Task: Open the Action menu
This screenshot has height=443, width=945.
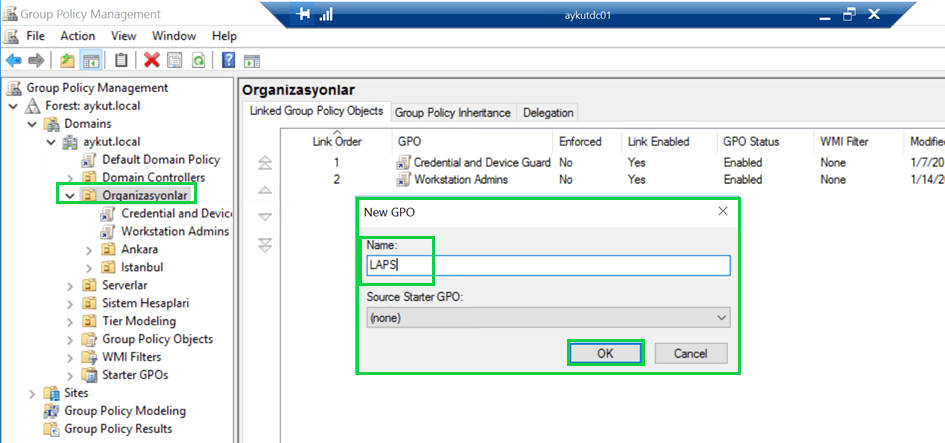Action: tap(78, 36)
